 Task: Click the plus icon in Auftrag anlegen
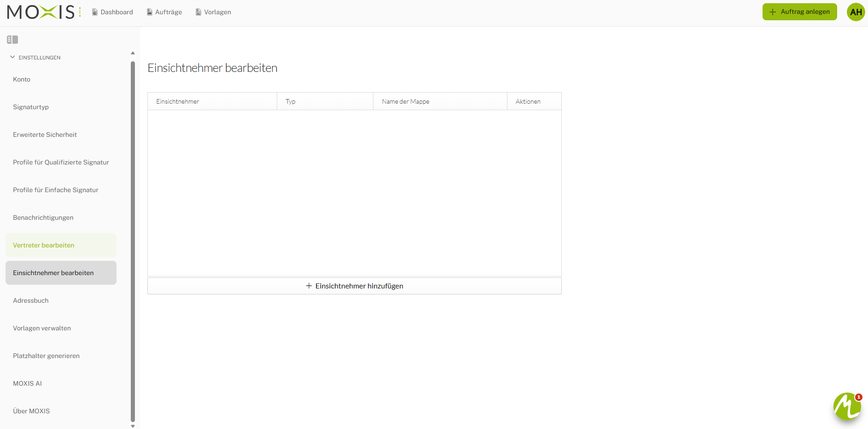(773, 12)
